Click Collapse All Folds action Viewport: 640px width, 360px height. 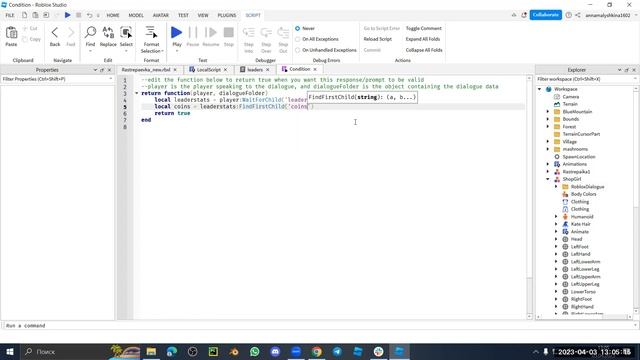(x=424, y=50)
